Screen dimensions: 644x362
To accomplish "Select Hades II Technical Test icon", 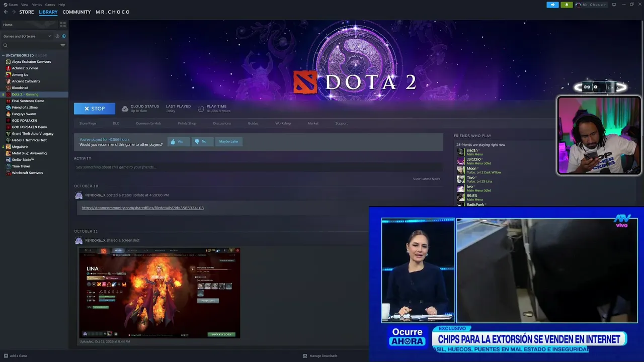I will (x=8, y=140).
